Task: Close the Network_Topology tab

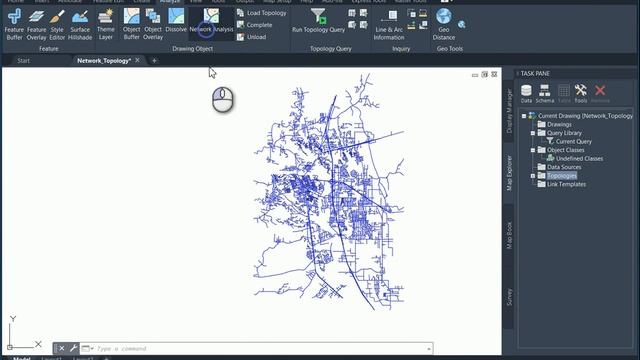Action: tap(138, 60)
